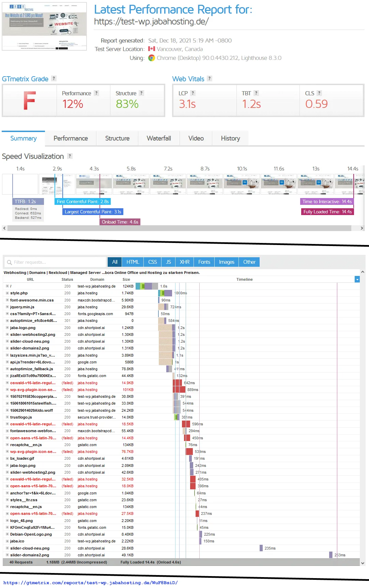Click the Structure score help icon
The image size is (369, 588).
(141, 93)
